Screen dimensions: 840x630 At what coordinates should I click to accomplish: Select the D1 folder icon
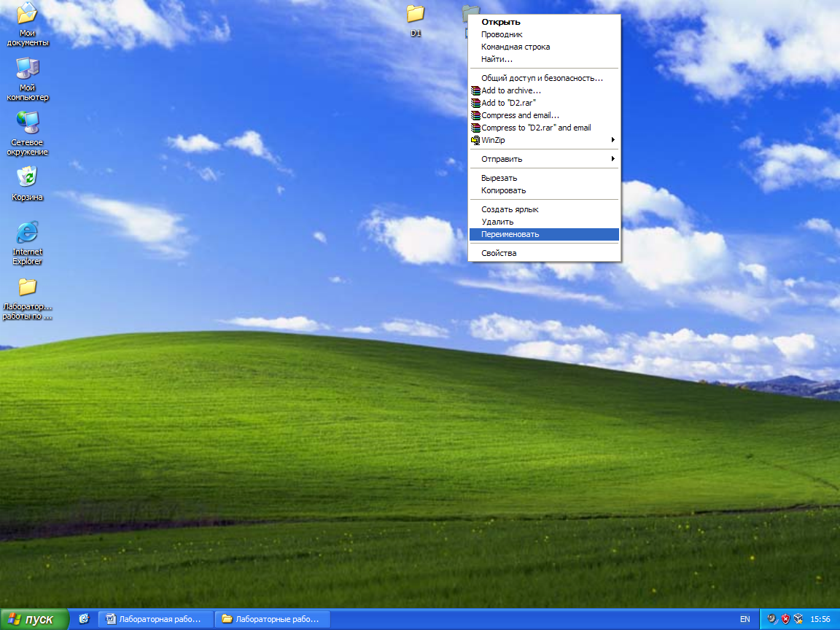415,15
